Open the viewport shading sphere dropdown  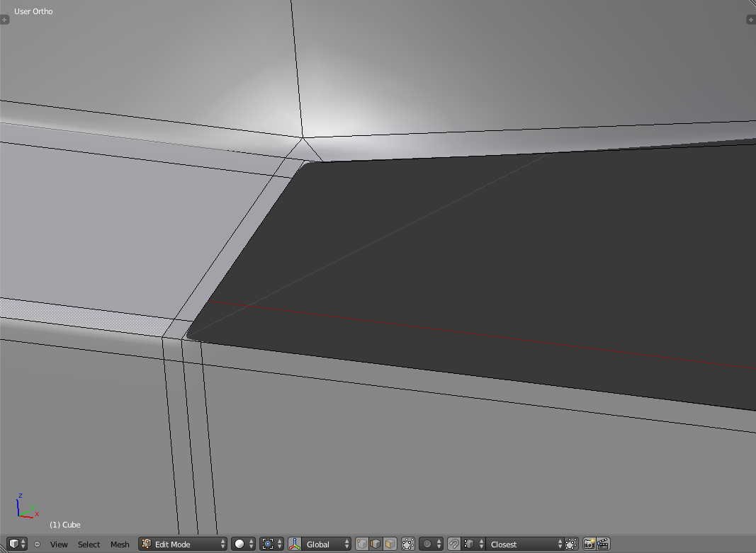tap(243, 544)
